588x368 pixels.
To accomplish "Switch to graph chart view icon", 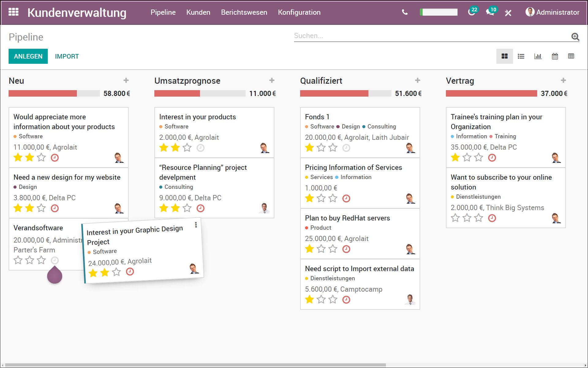I will click(x=538, y=56).
